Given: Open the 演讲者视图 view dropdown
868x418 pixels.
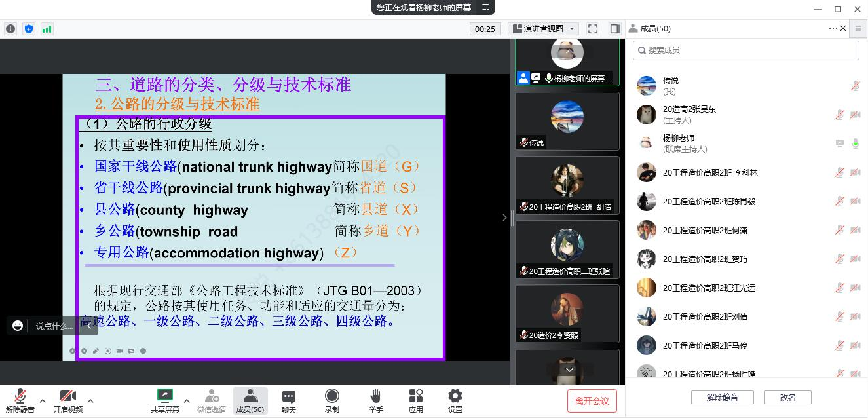Looking at the screenshot, I should click(543, 29).
